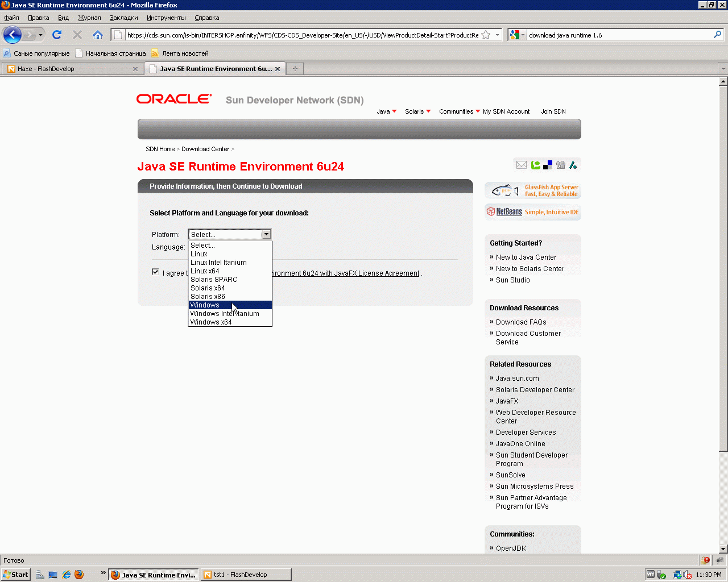Expand the Java navigation menu
Viewport: 728px width, 582px height.
coord(387,111)
